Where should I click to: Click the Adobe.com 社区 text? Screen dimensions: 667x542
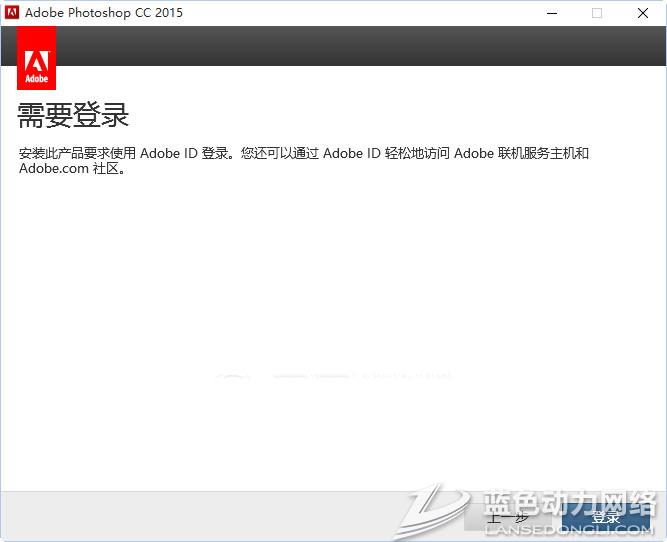(x=70, y=169)
